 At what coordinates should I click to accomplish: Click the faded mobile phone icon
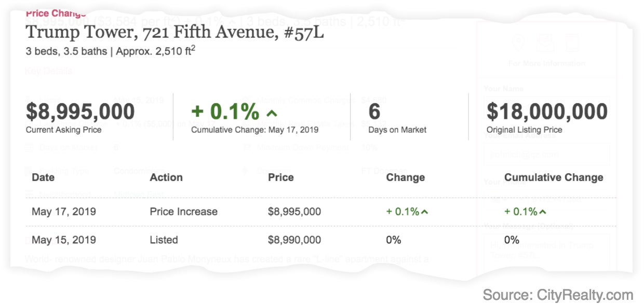coord(572,43)
